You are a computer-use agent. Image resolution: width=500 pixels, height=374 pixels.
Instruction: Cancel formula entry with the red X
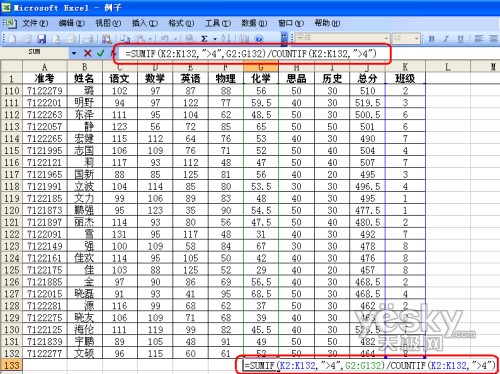point(88,53)
